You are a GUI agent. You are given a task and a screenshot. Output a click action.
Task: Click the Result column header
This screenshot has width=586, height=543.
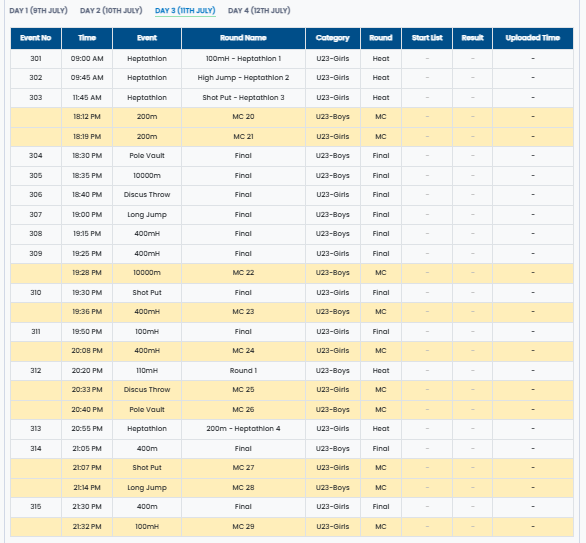pos(473,38)
